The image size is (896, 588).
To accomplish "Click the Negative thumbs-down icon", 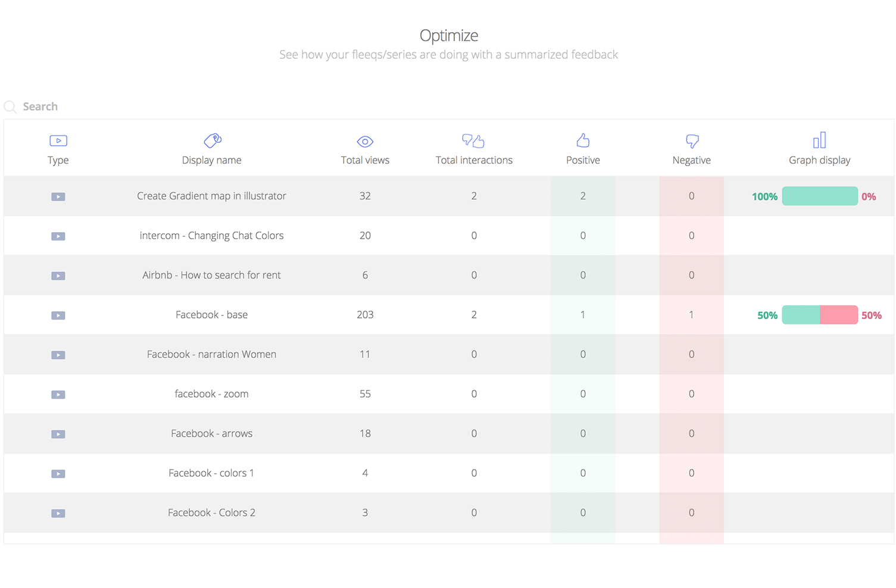I will pos(692,141).
